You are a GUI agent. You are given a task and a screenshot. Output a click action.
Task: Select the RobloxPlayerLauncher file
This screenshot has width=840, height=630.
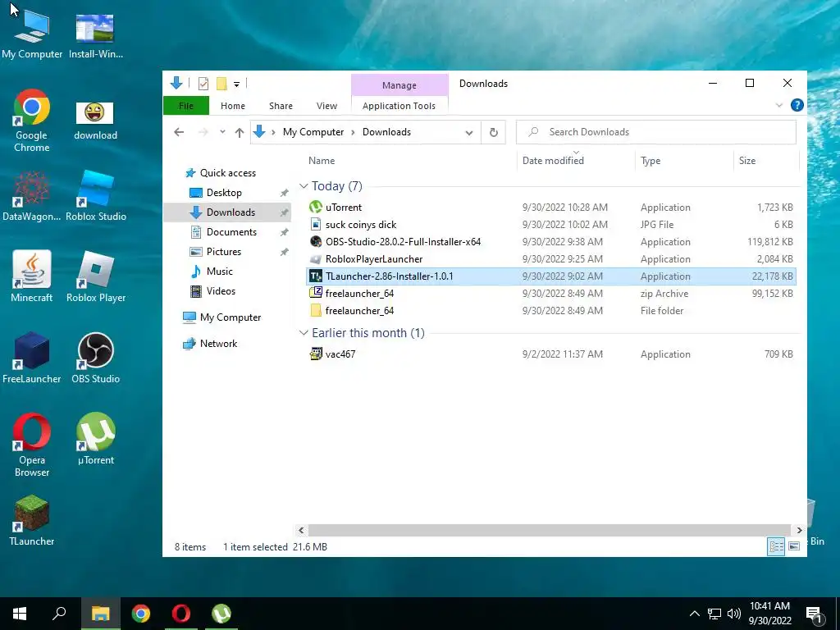[551, 258]
